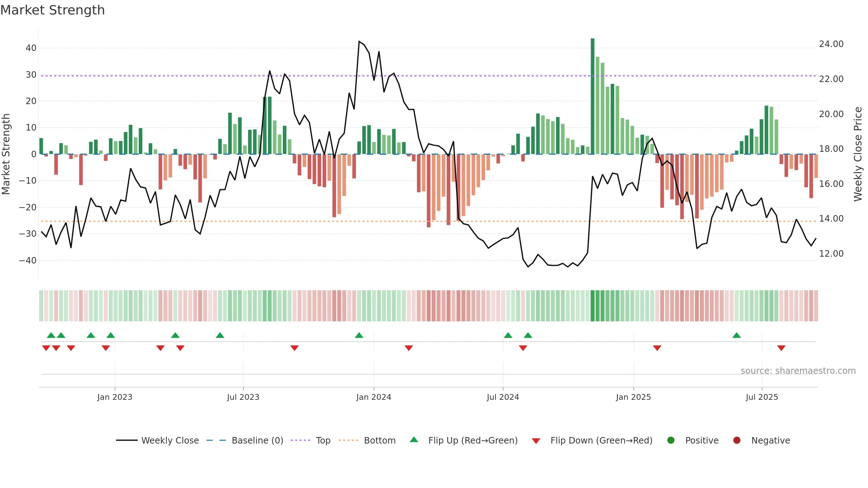Click the flip down marker between Jul 2023 and Jan 2024
868x488 pixels.
pos(294,348)
